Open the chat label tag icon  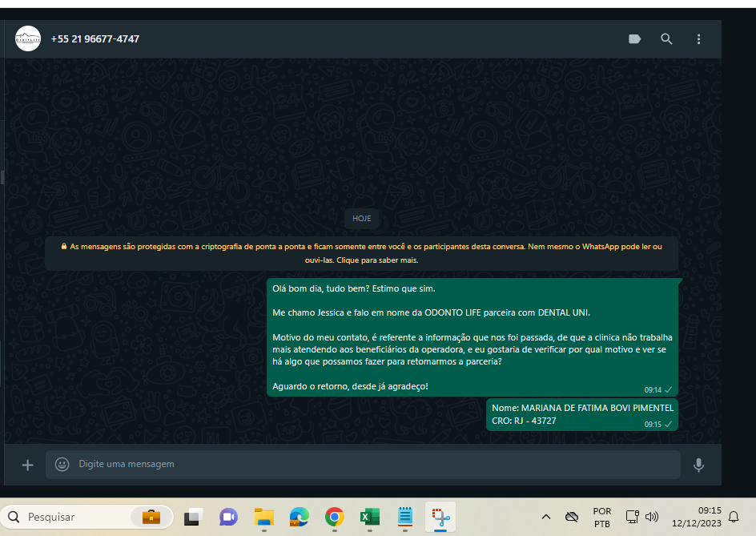[634, 39]
